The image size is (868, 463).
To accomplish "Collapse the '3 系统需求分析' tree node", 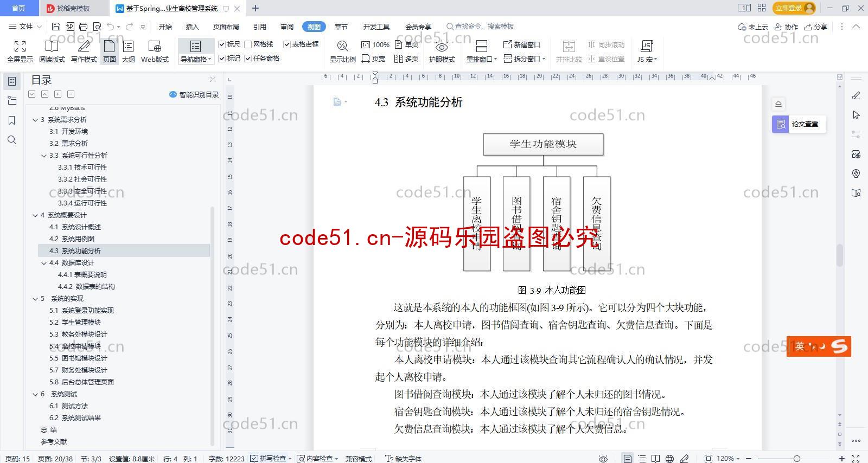I will click(x=35, y=120).
